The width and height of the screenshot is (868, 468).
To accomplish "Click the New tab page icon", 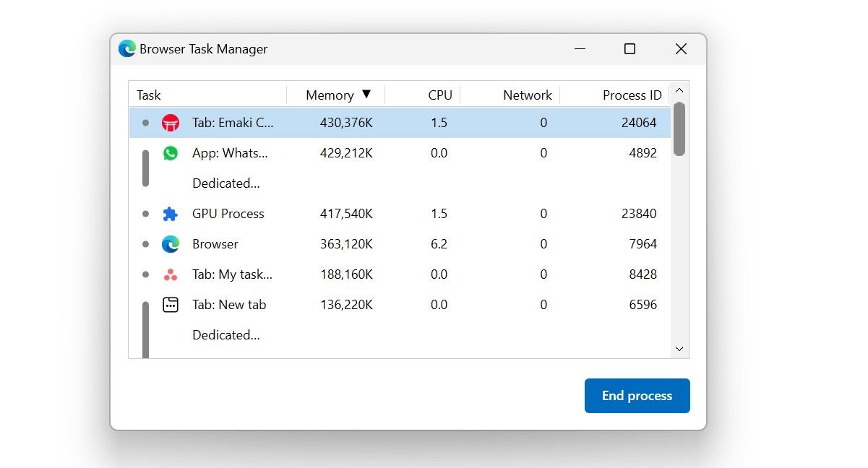I will pos(170,304).
